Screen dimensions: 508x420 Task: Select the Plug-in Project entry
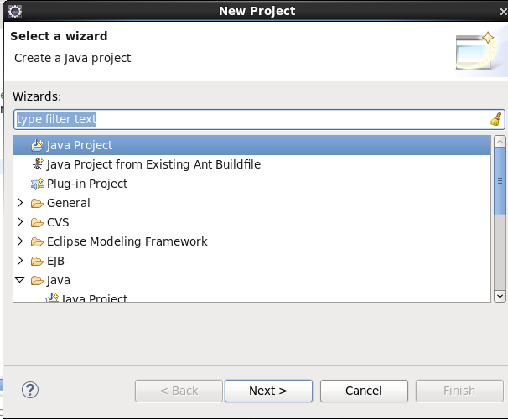87,184
